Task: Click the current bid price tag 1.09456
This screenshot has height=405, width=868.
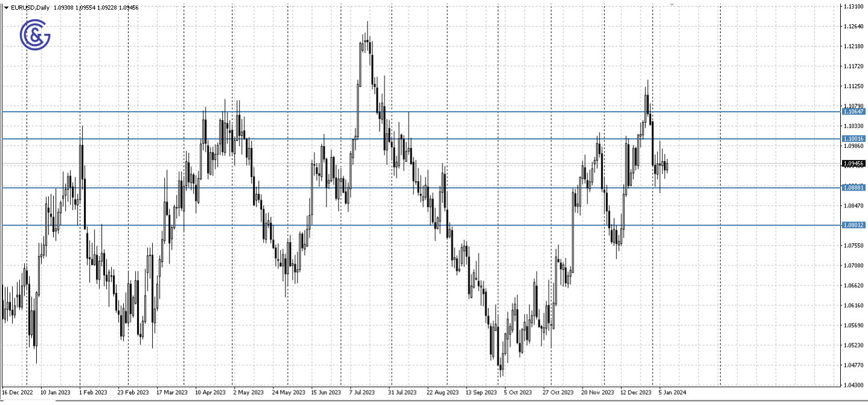Action: point(852,162)
